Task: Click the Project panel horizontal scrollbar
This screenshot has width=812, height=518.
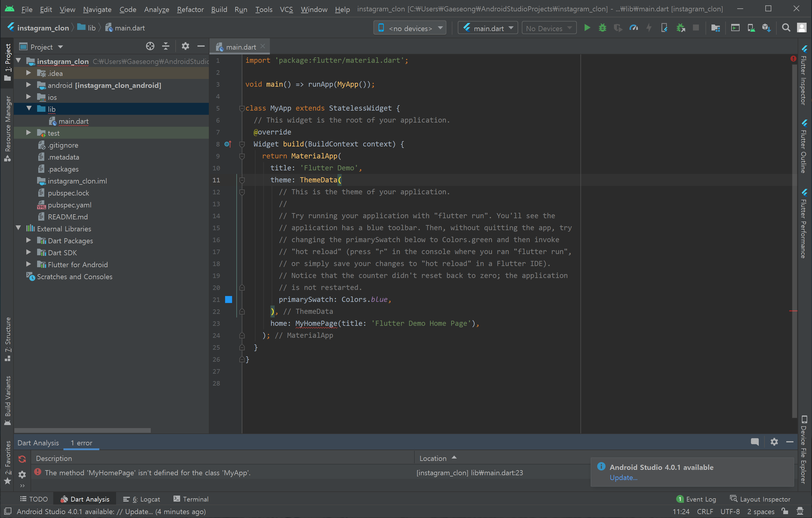Action: tap(83, 430)
